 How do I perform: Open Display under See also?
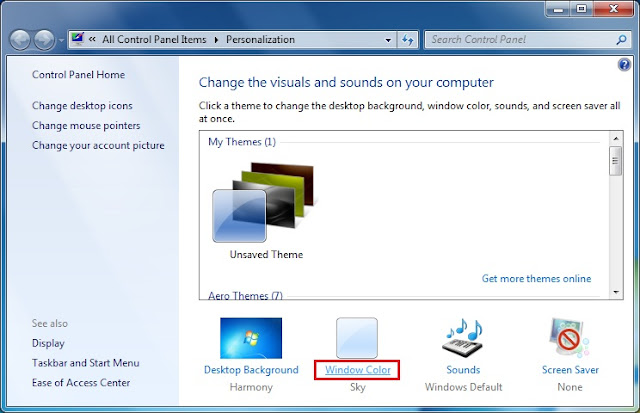pyautogui.click(x=48, y=343)
